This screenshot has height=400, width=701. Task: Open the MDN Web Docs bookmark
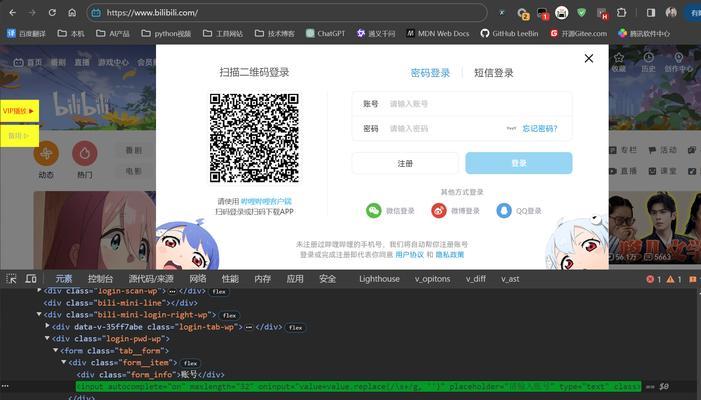pos(438,34)
